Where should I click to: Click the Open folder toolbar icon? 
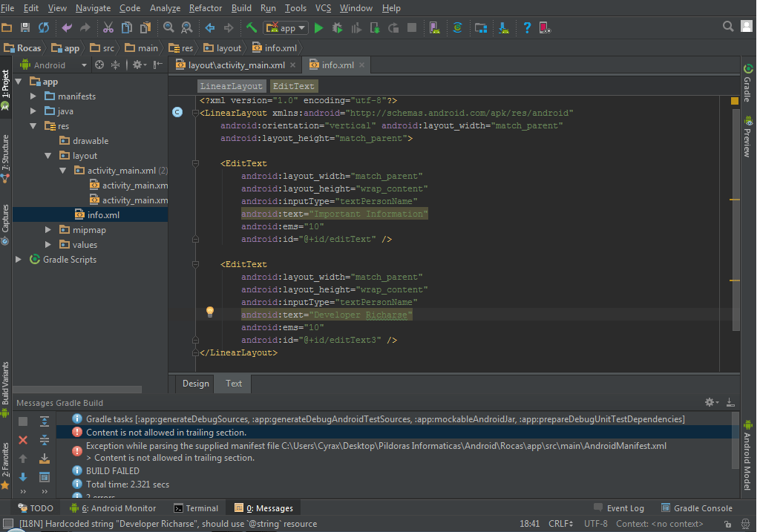[x=7, y=27]
